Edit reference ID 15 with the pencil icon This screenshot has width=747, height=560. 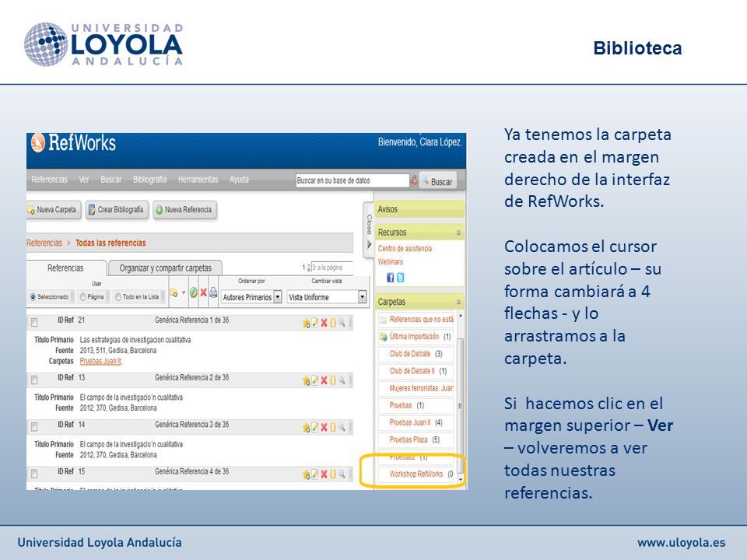[314, 474]
